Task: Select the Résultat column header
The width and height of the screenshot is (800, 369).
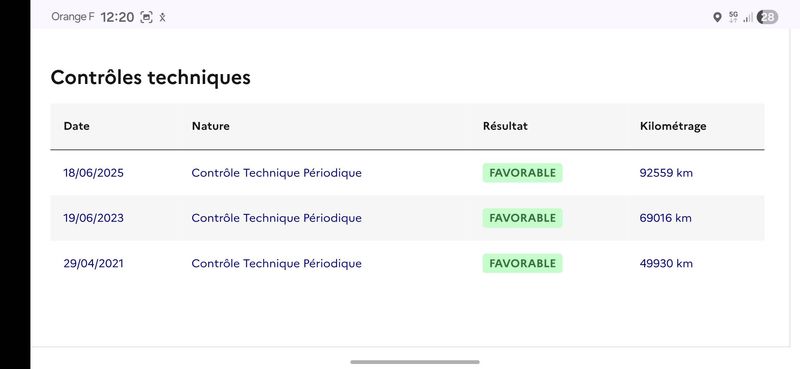Action: (505, 126)
